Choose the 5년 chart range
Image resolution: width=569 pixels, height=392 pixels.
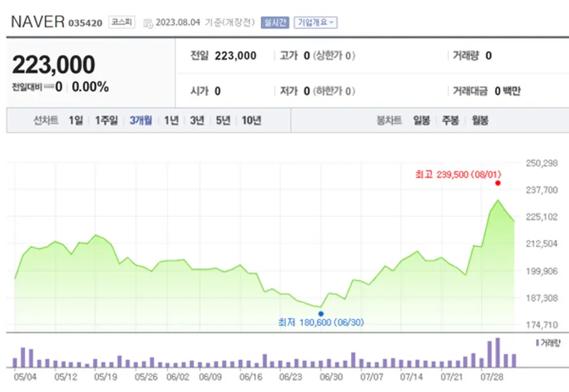tap(223, 120)
